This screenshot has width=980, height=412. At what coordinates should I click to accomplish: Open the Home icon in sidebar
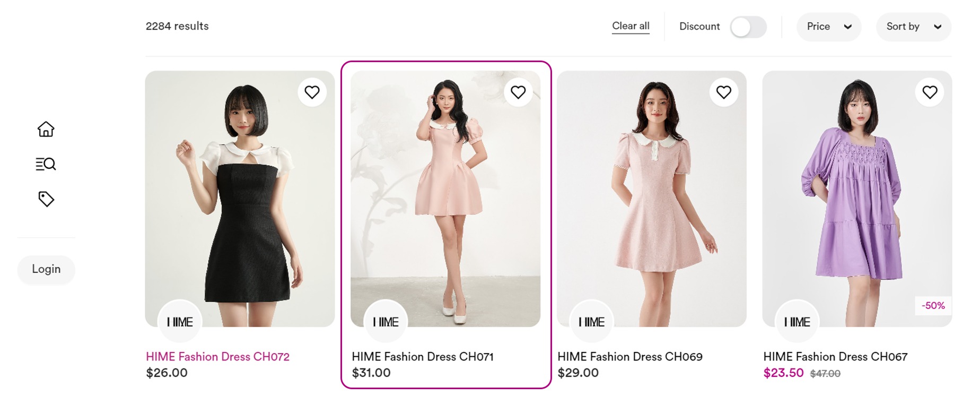[x=46, y=129]
